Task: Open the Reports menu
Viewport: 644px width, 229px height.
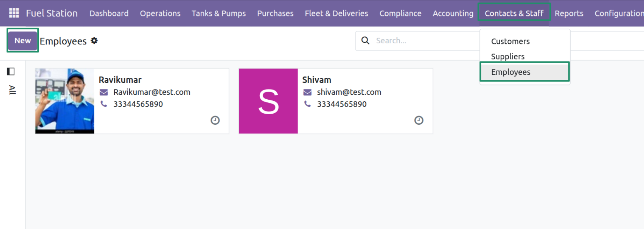Action: coord(569,13)
